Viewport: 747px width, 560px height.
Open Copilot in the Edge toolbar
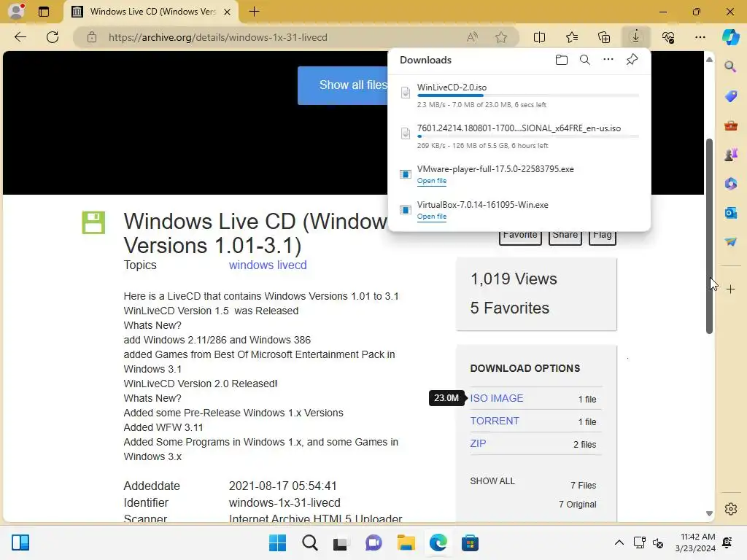click(x=730, y=37)
